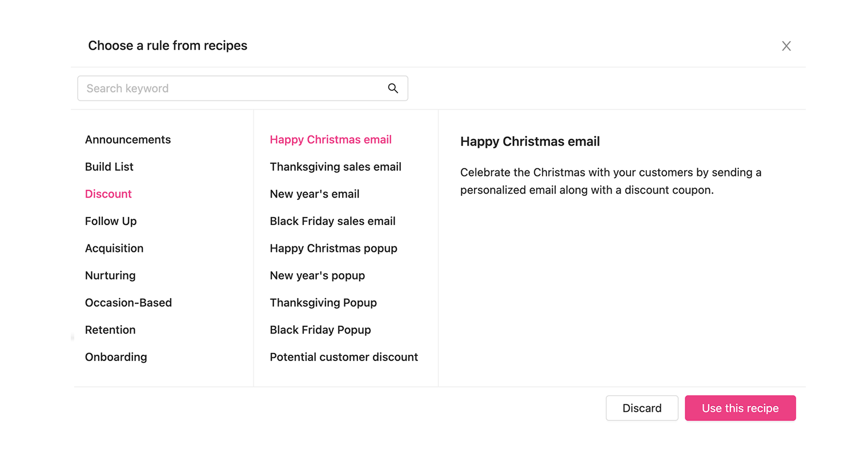Choose Potential customer discount recipe
The width and height of the screenshot is (868, 457).
pos(344,357)
